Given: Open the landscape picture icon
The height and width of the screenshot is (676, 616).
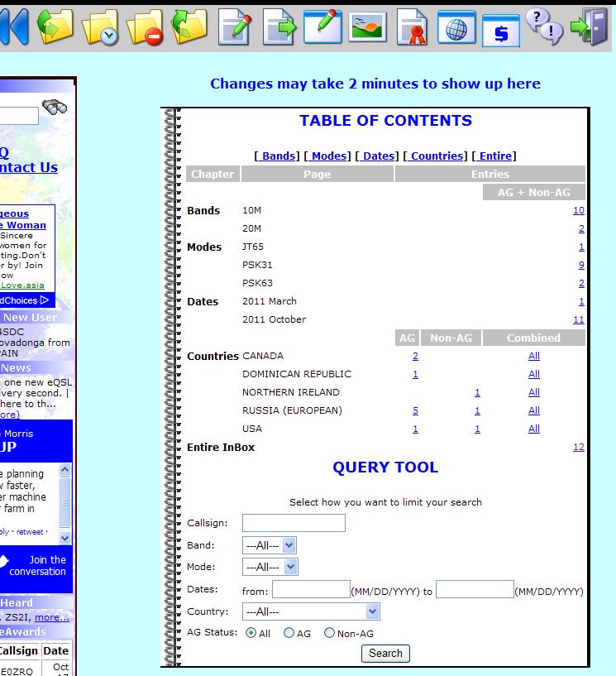Looking at the screenshot, I should pos(367,26).
